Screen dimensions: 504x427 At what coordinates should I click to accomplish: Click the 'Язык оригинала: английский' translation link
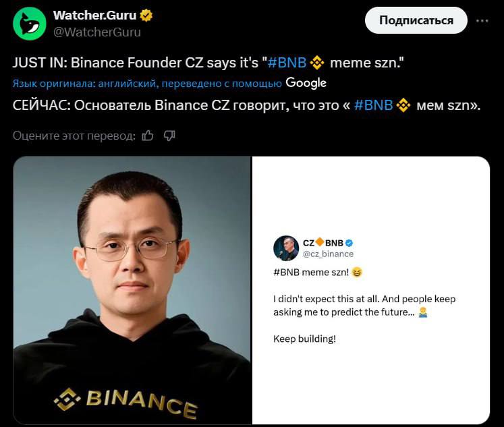tap(85, 84)
